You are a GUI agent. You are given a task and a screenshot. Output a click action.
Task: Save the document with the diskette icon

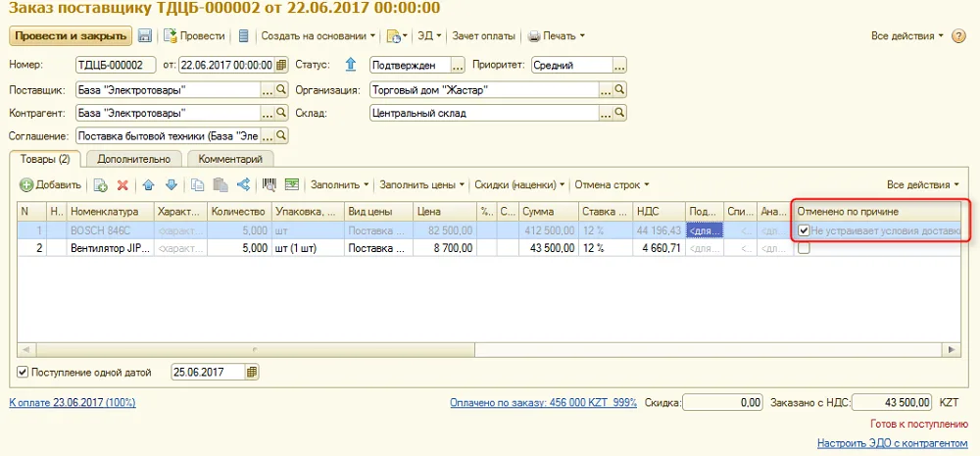(x=145, y=35)
